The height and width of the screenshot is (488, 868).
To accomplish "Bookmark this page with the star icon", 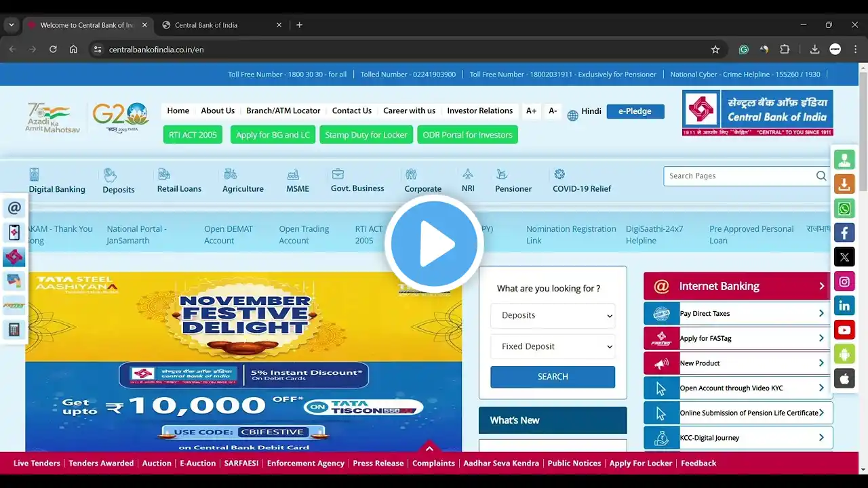I will [x=715, y=49].
